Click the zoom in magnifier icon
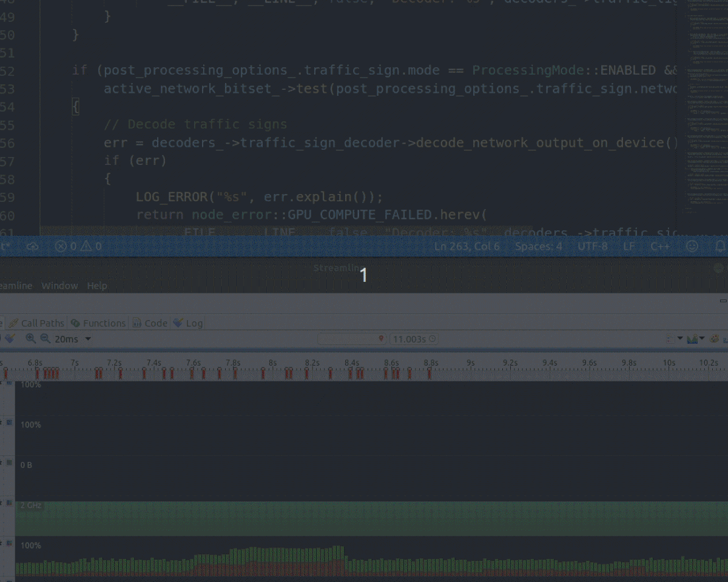The width and height of the screenshot is (728, 582). tap(30, 339)
